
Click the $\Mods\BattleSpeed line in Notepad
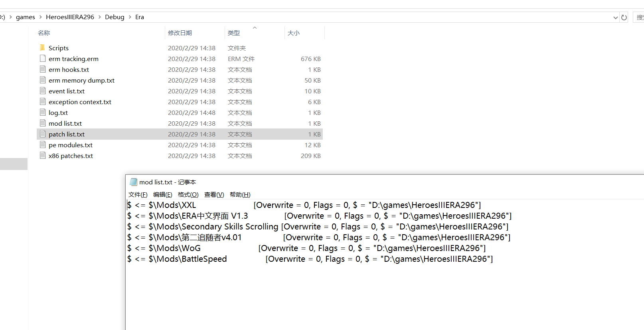point(310,259)
